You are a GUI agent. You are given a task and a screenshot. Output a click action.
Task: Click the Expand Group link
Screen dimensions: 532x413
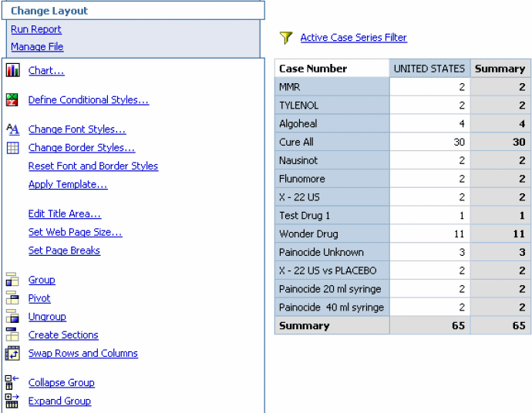(x=59, y=401)
